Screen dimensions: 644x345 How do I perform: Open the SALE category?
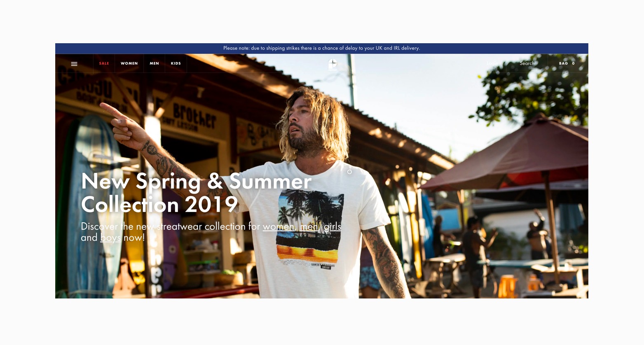(104, 63)
